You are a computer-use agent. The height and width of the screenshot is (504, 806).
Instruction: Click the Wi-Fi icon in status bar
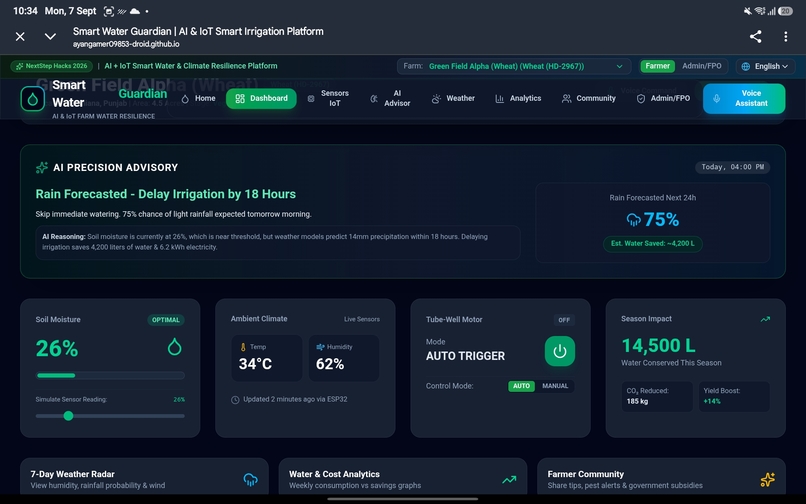[760, 11]
